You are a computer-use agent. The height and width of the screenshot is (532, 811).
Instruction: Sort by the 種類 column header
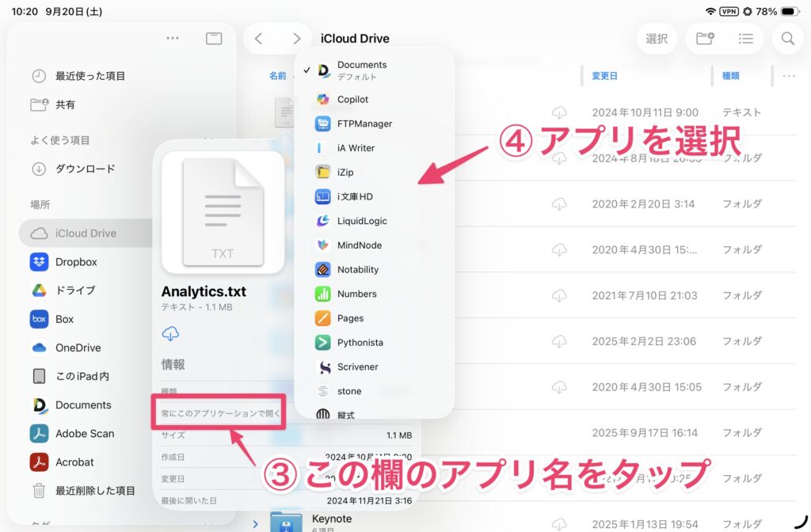click(x=730, y=75)
